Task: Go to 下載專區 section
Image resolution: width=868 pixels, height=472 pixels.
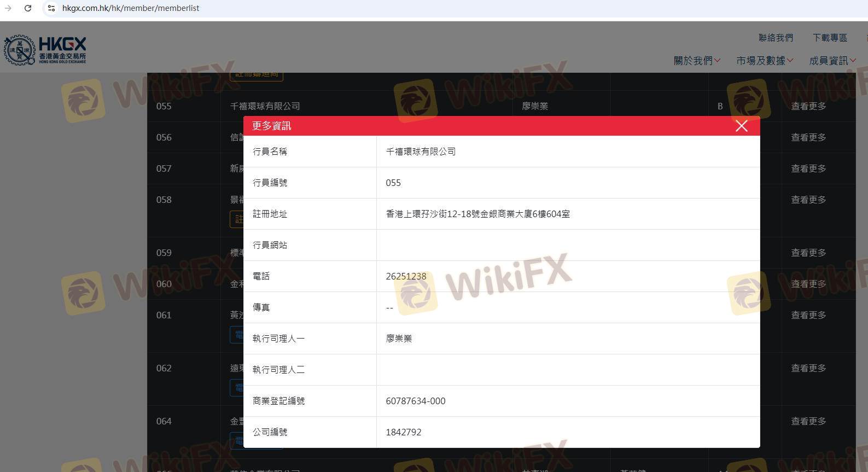Action: click(829, 38)
